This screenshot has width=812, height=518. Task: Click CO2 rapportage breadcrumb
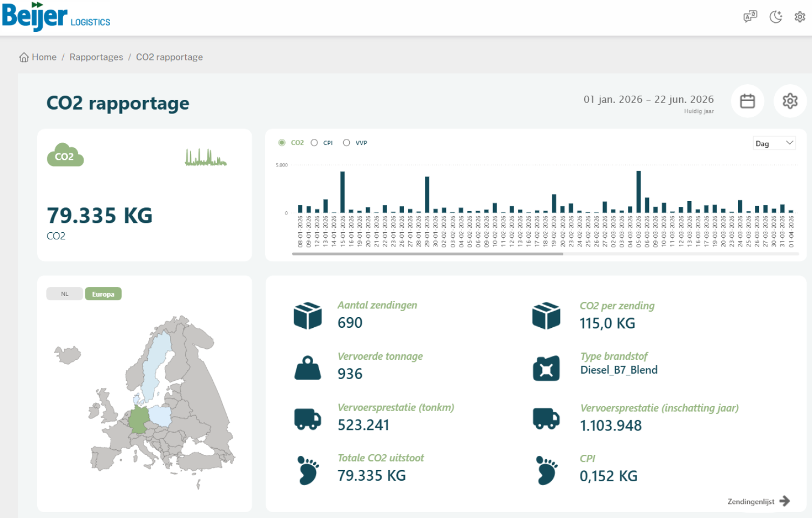(170, 57)
